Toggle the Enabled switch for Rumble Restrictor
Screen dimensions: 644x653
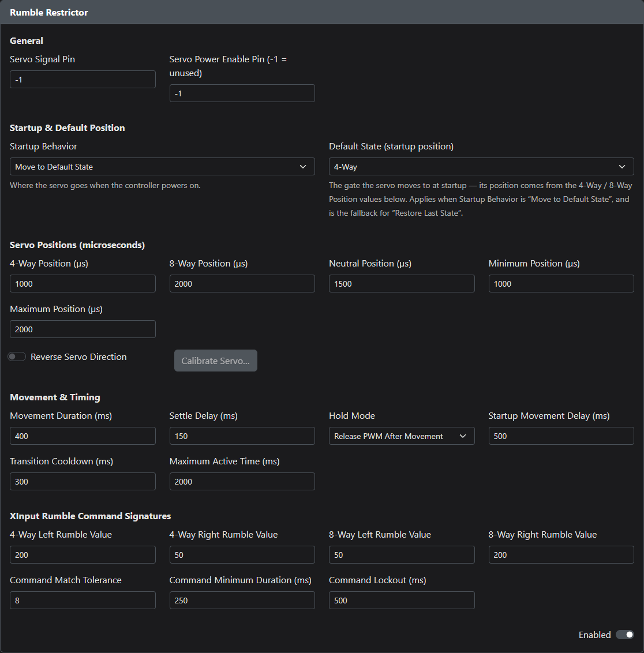coord(625,635)
